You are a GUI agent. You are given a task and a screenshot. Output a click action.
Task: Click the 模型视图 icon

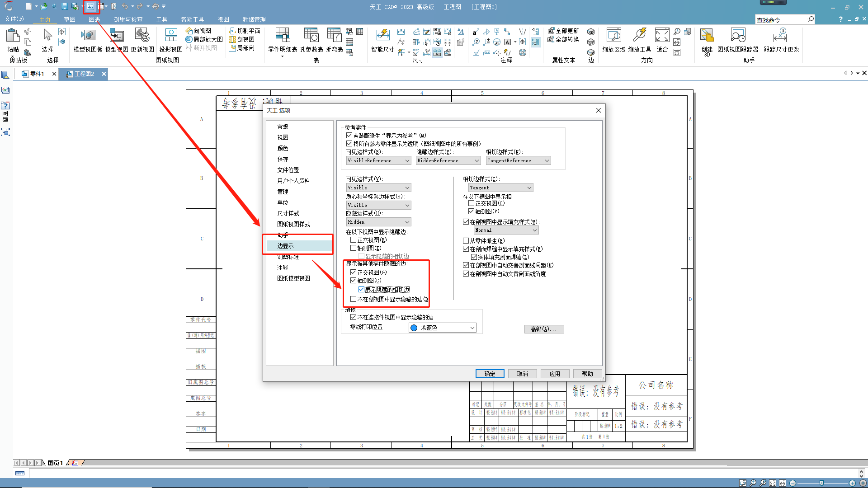(x=117, y=40)
